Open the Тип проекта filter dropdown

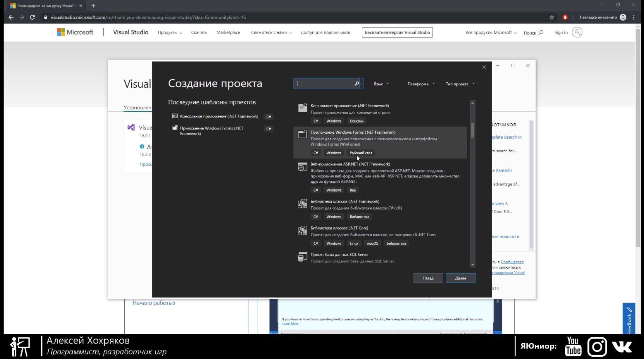(x=460, y=84)
